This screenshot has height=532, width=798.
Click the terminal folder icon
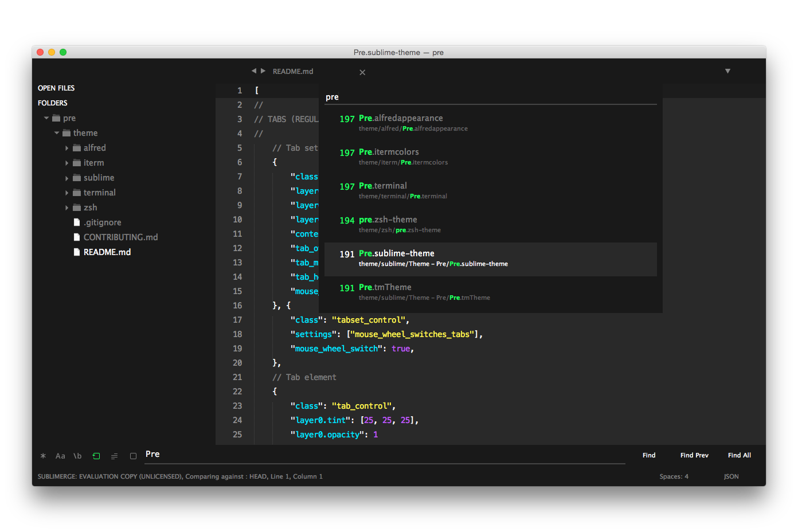[x=77, y=193]
